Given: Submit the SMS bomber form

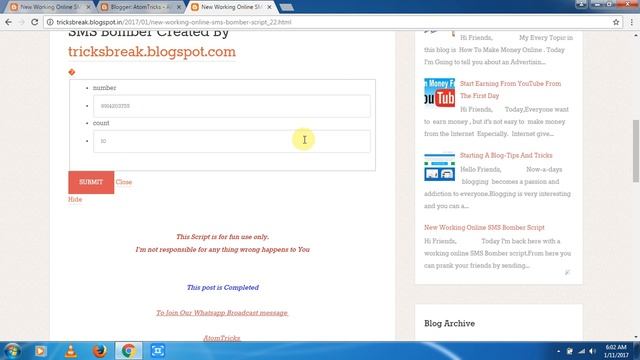Looking at the screenshot, I should (91, 182).
